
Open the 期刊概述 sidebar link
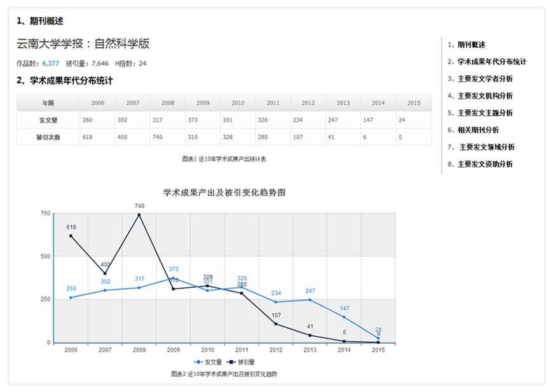[470, 44]
